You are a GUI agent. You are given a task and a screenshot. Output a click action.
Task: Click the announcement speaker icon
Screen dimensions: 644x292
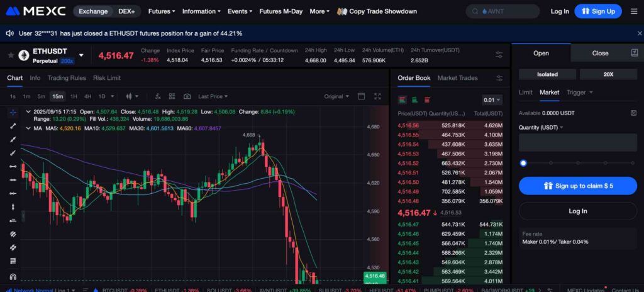[10, 33]
